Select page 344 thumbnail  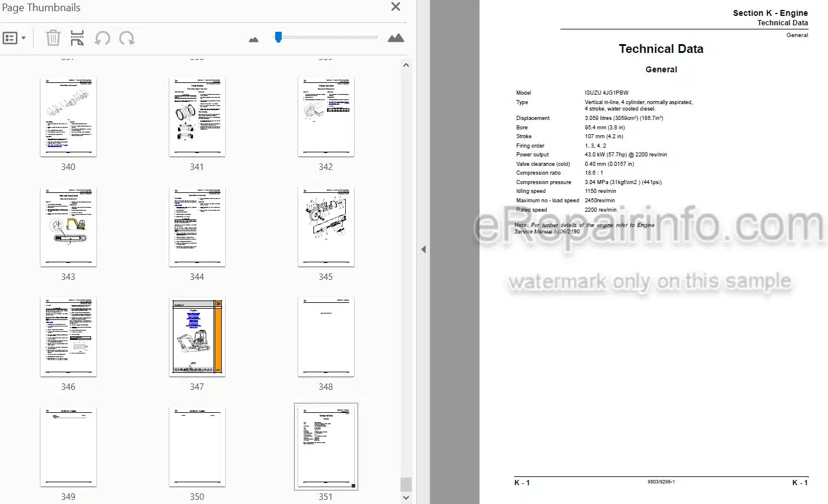(197, 227)
